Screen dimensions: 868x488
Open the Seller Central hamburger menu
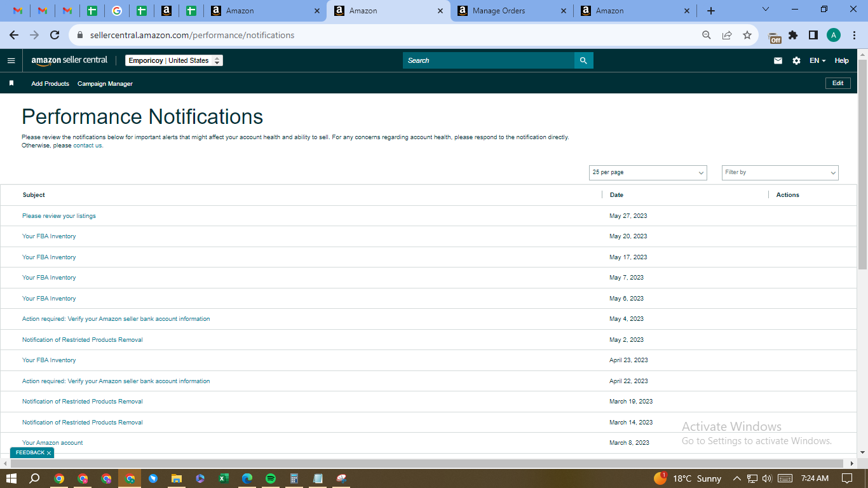[x=11, y=60]
